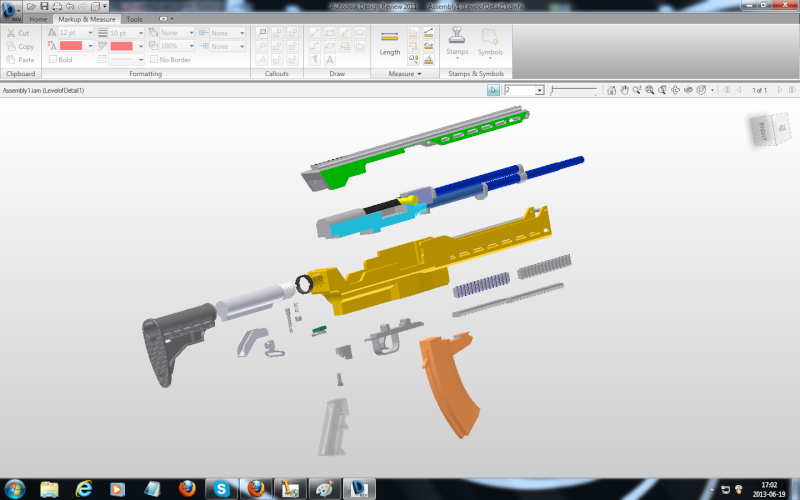Open the text color dropdown arrow
This screenshot has width=800, height=500.
(90, 46)
